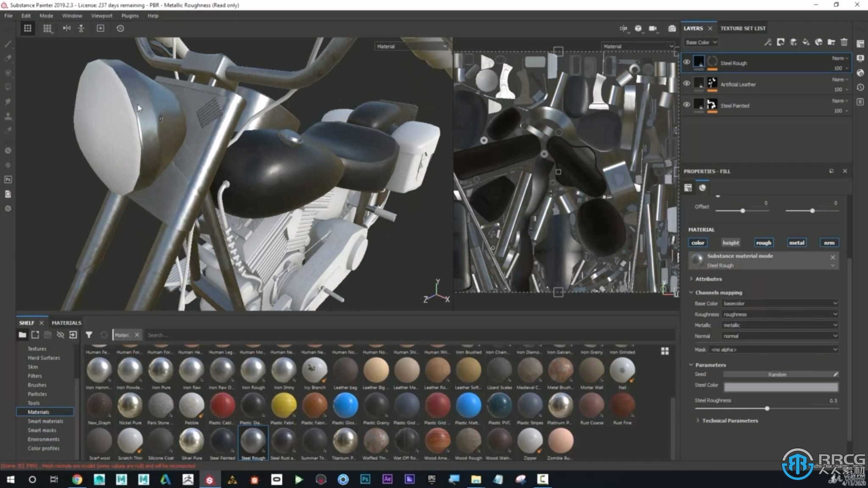Select Textures shelf category
868x488 pixels.
click(37, 349)
